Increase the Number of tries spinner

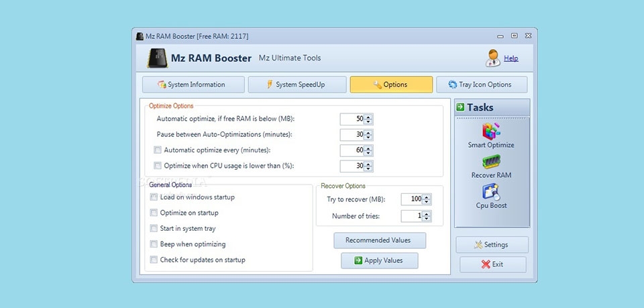point(427,213)
